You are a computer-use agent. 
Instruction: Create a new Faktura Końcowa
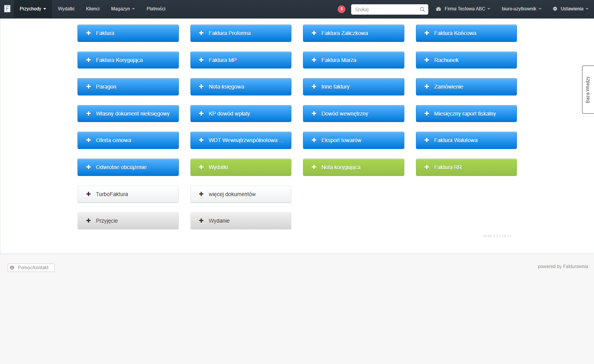click(x=466, y=33)
